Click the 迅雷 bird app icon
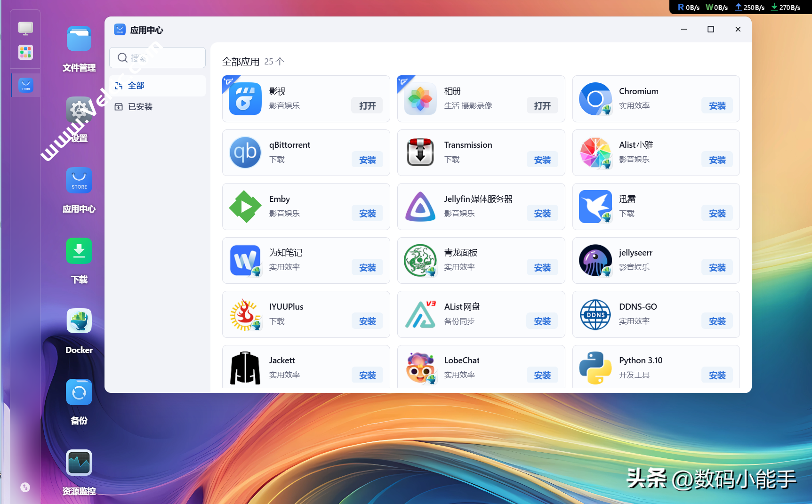812x504 pixels. click(595, 207)
